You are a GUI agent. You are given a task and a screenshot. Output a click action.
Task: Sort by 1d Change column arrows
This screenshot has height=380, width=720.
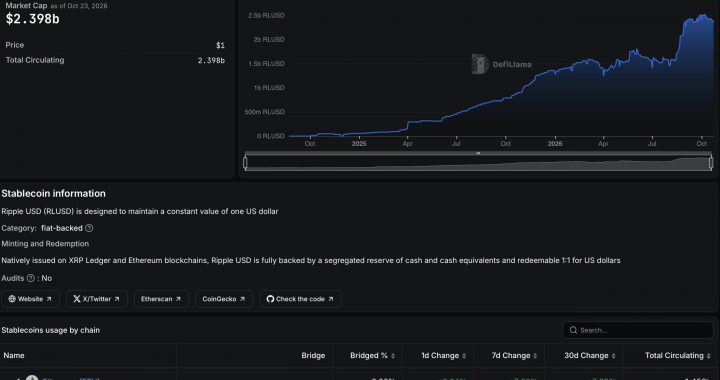pyautogui.click(x=464, y=356)
